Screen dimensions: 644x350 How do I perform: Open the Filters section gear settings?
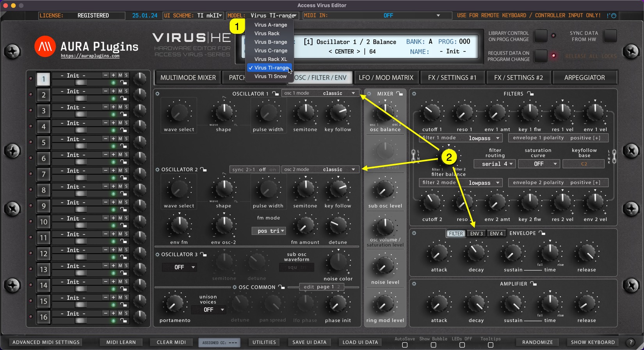tap(414, 94)
